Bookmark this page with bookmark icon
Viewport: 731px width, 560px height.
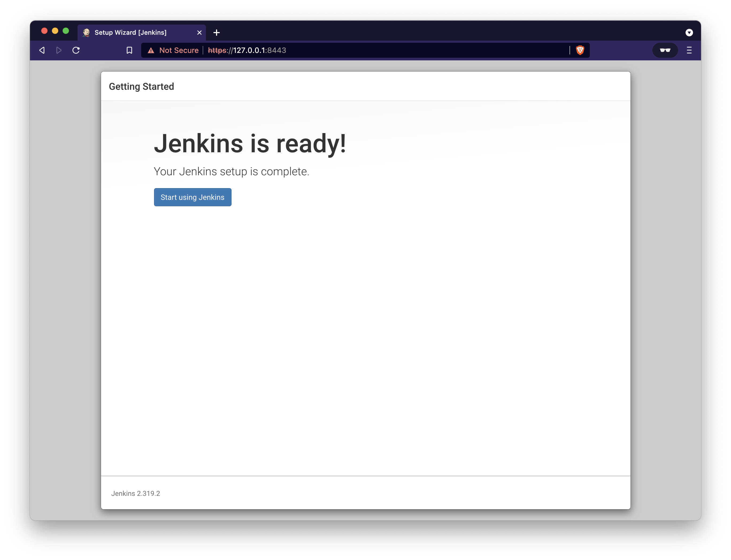point(129,50)
